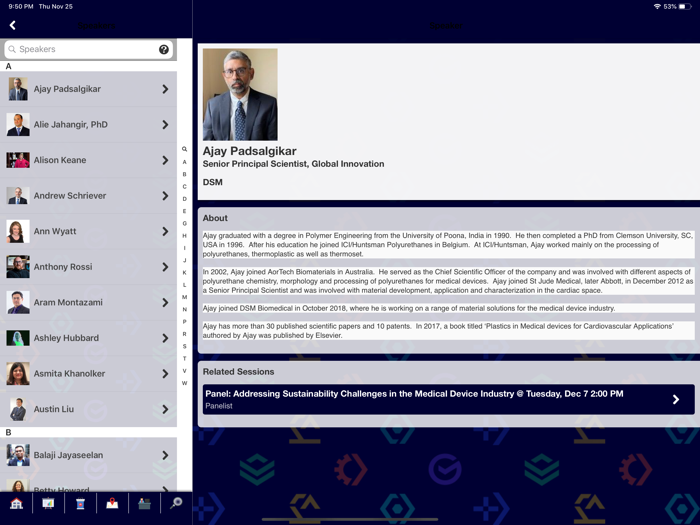Image resolution: width=700 pixels, height=525 pixels.
Task: Select Balaji Jayaseelan from the list
Action: click(x=68, y=455)
